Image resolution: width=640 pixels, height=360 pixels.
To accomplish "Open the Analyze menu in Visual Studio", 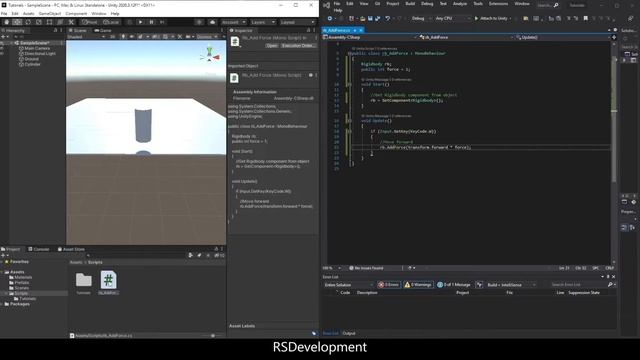I will (460, 4).
